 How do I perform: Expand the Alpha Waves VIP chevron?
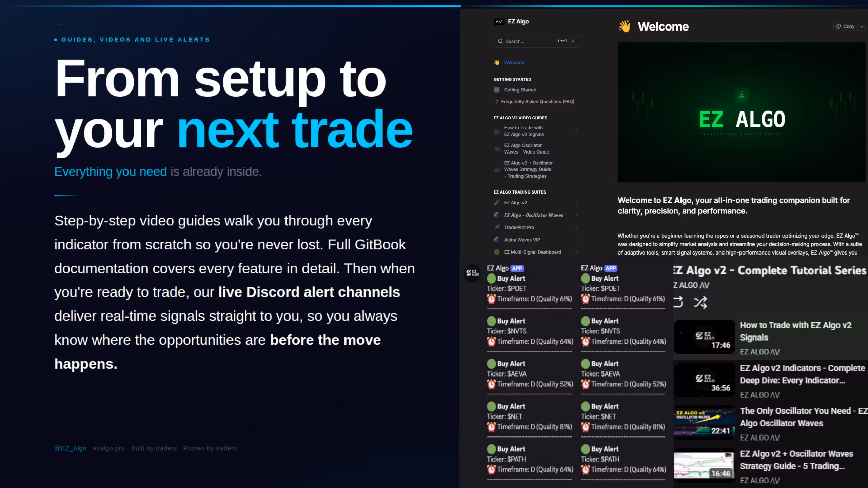[x=576, y=240]
